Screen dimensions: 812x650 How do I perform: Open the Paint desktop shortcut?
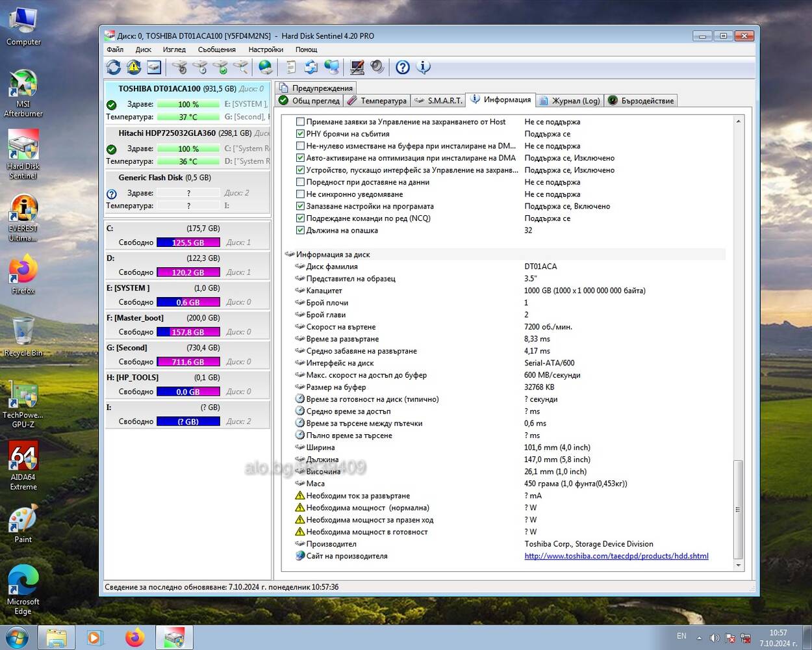tap(23, 525)
